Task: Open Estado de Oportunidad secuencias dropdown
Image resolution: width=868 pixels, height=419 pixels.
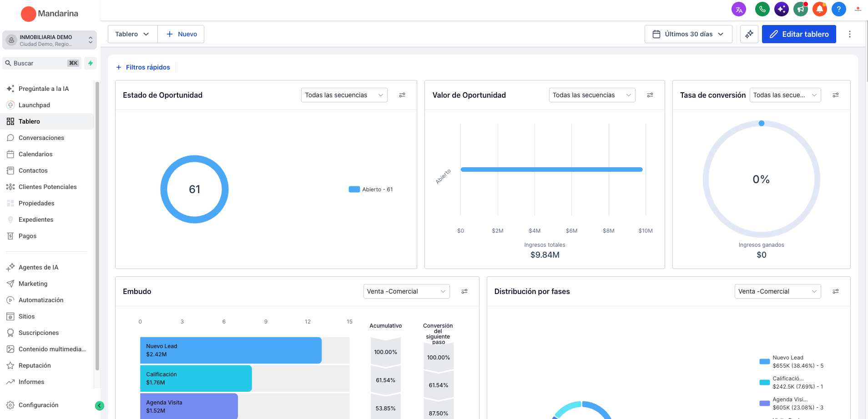Action: 344,95
